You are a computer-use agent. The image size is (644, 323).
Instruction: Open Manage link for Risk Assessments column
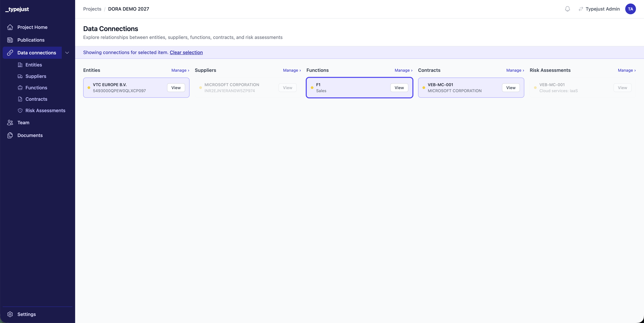coord(627,70)
